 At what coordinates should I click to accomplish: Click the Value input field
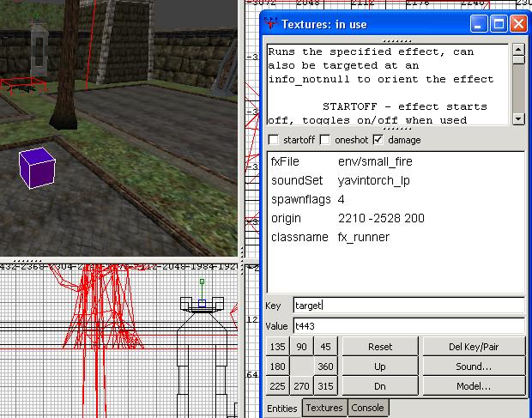[x=408, y=326]
